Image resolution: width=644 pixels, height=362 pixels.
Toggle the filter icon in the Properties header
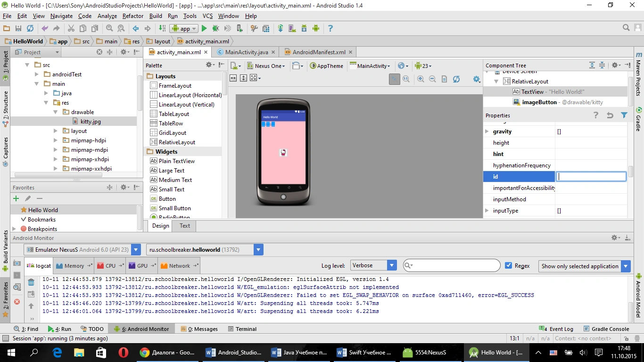click(624, 115)
